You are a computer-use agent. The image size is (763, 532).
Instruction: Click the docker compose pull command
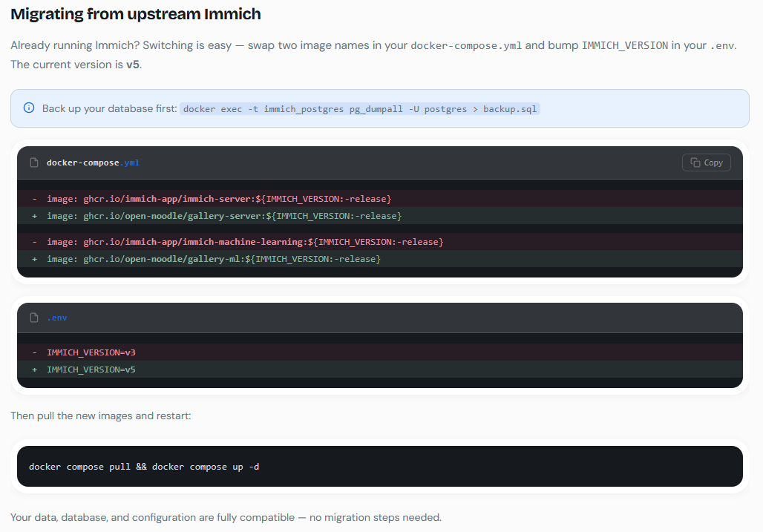tap(144, 467)
